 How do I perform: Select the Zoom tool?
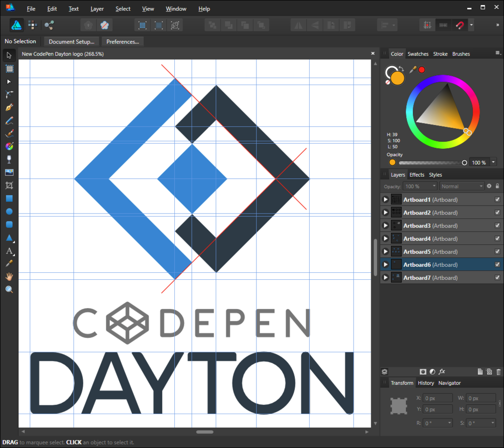(9, 289)
